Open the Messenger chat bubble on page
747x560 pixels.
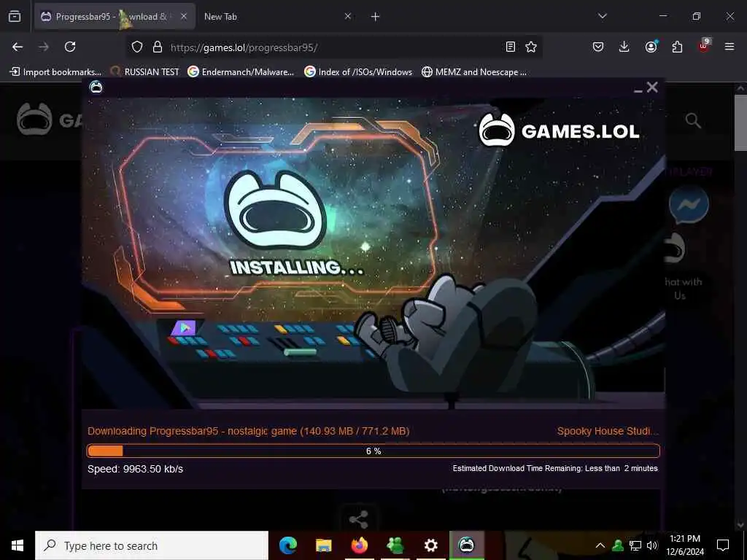click(689, 205)
